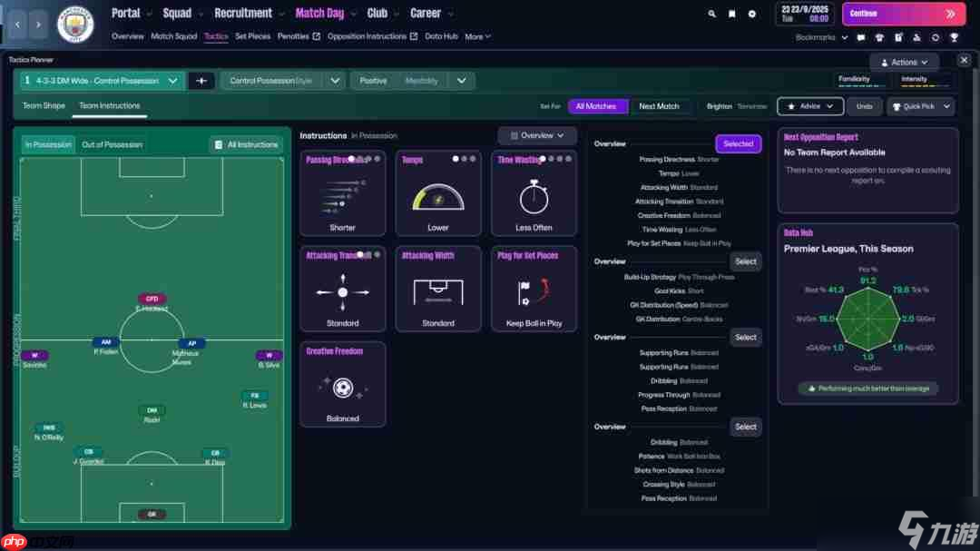This screenshot has height=551, width=980.
Task: Select the Next Match toggle
Action: pyautogui.click(x=659, y=106)
